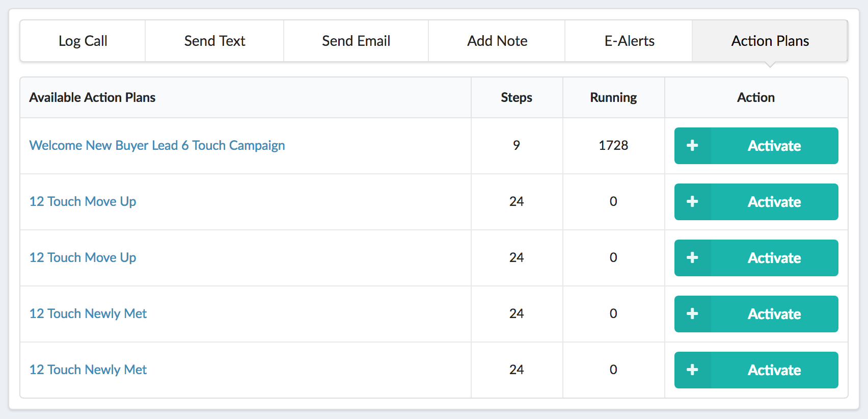Image resolution: width=868 pixels, height=419 pixels.
Task: Select the Send Email tab
Action: (x=356, y=41)
